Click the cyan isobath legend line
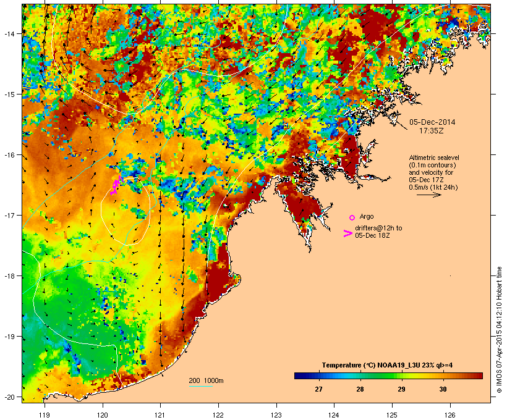This screenshot has height=420, width=507. [200, 387]
